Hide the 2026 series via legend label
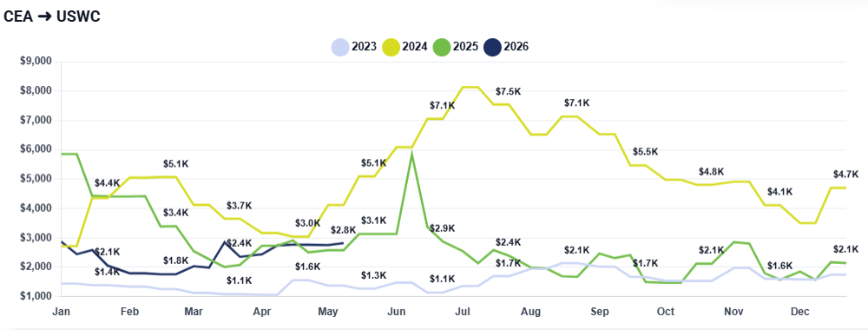Screen dimensions: 868x330 (x=516, y=47)
